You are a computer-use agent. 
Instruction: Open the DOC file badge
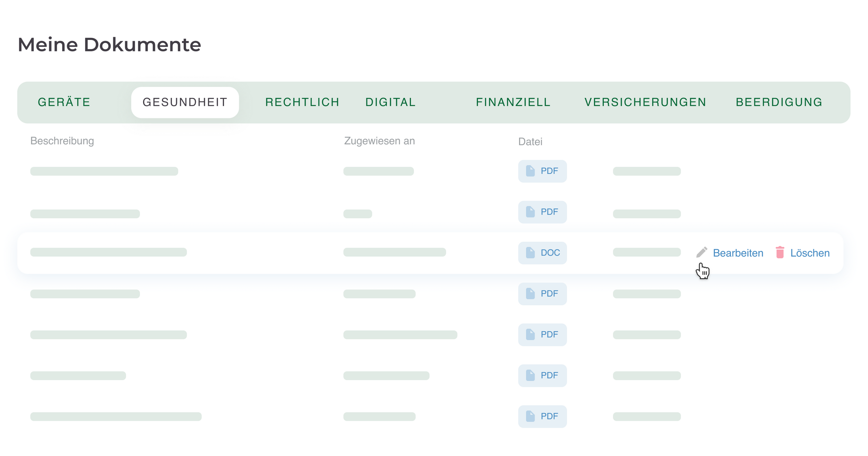[542, 253]
